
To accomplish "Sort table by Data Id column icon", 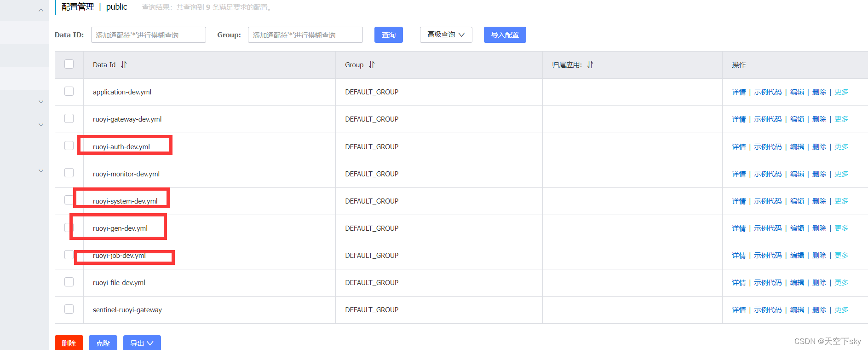I will pos(124,65).
